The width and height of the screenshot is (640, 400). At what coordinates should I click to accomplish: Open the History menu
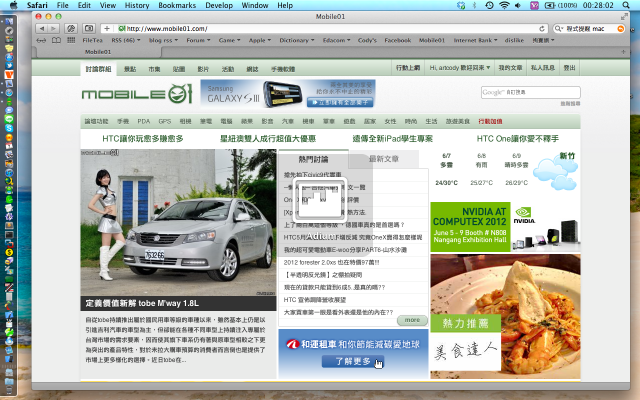click(x=137, y=5)
